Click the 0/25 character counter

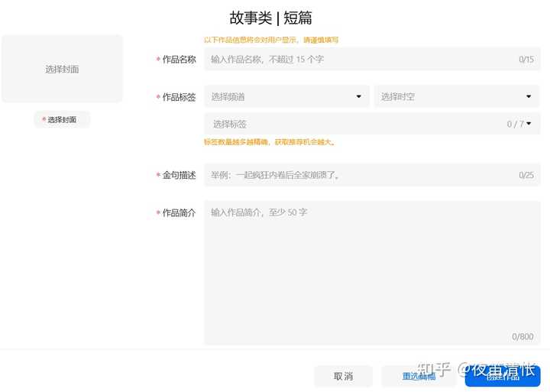526,175
